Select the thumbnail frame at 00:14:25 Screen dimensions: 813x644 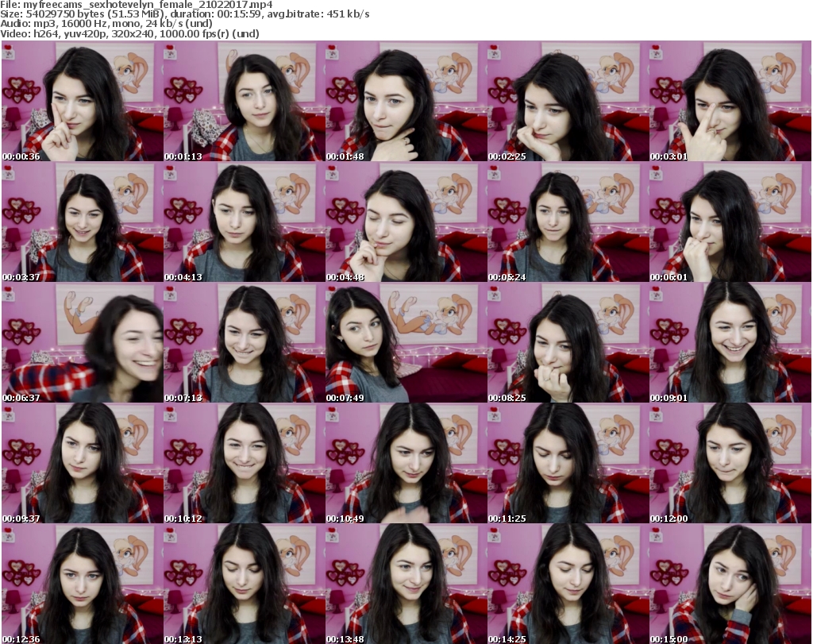pyautogui.click(x=568, y=584)
